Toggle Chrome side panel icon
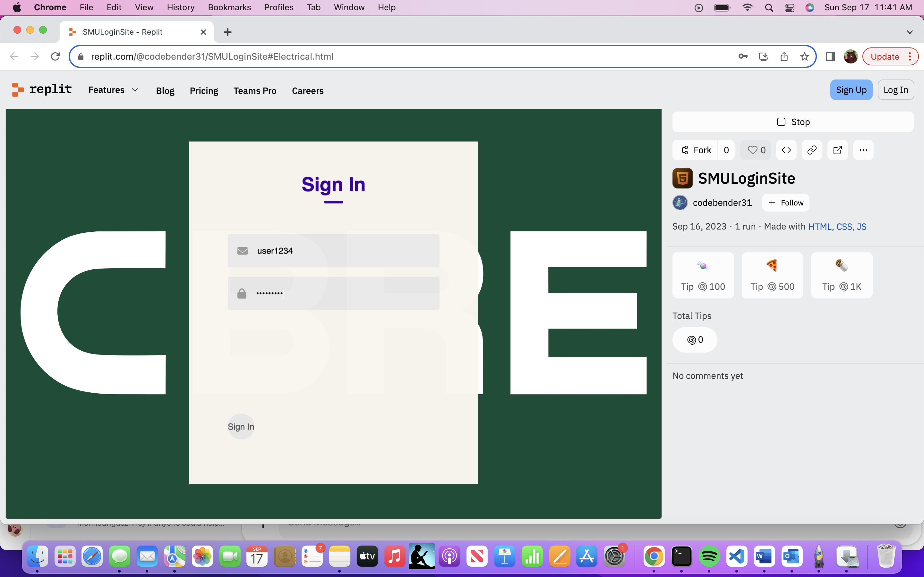This screenshot has height=577, width=924. pyautogui.click(x=830, y=56)
